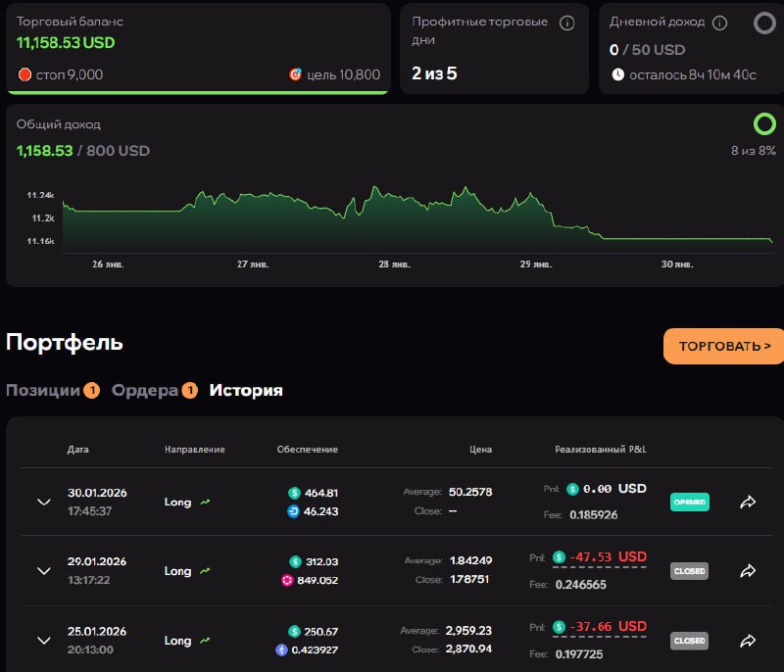Click the red stop 9,000 icon

pos(24,74)
